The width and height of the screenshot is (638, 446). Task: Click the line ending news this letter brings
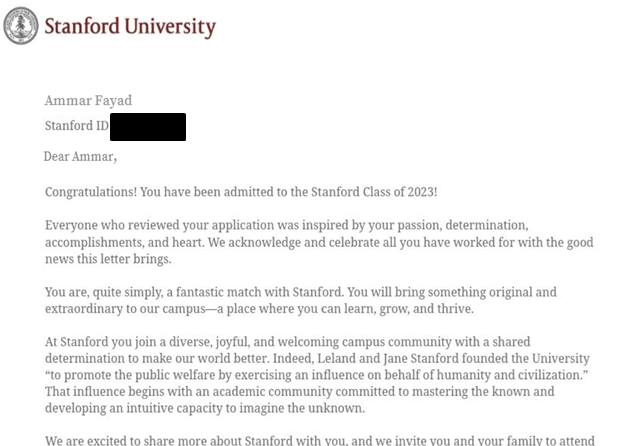(x=108, y=259)
